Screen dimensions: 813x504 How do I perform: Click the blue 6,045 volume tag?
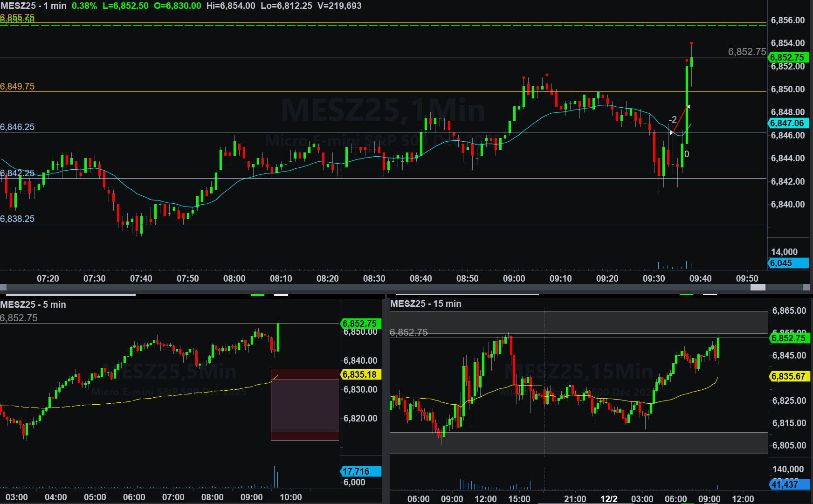point(788,263)
